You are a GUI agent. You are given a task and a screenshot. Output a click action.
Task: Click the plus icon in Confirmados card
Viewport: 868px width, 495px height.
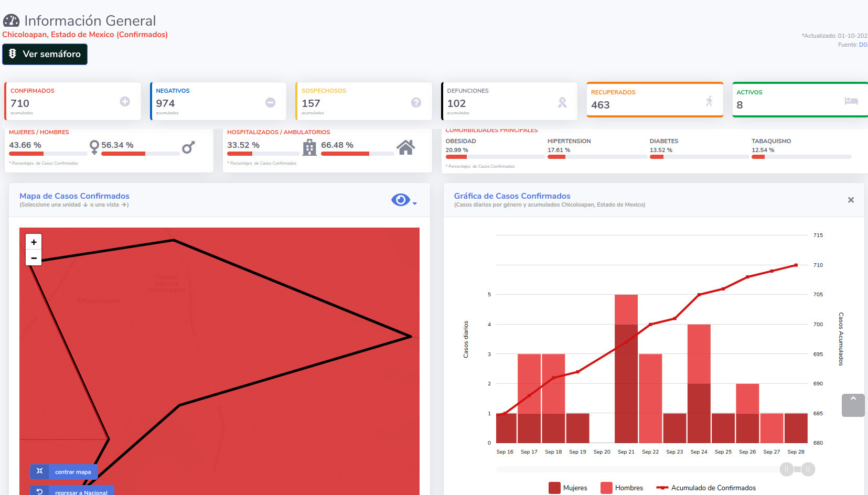(x=125, y=102)
